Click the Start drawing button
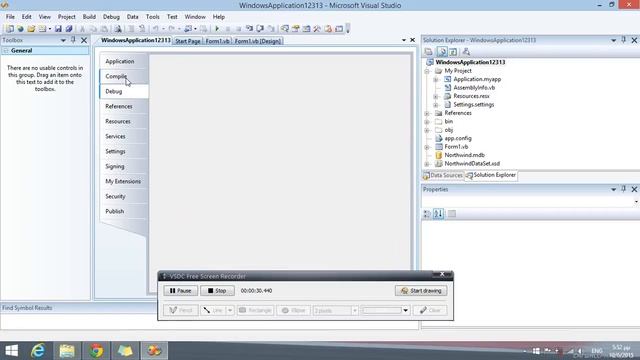Image resolution: width=640 pixels, height=360 pixels. (x=421, y=291)
